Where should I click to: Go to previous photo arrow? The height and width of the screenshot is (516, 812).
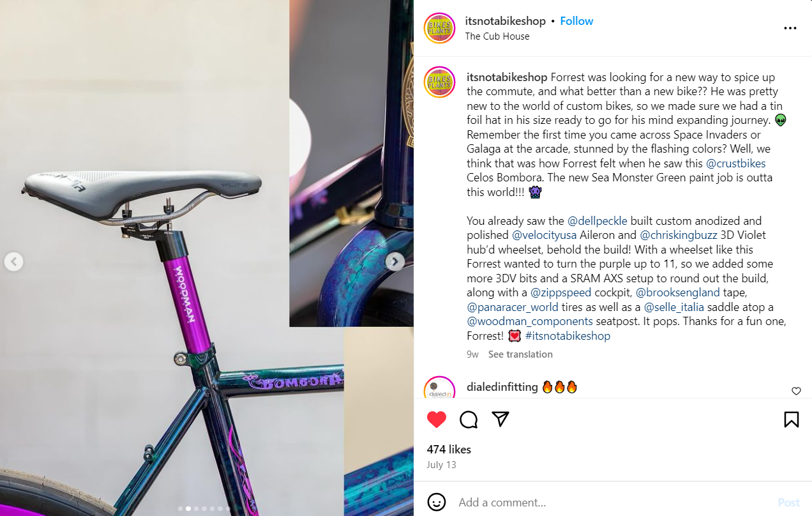coord(14,261)
